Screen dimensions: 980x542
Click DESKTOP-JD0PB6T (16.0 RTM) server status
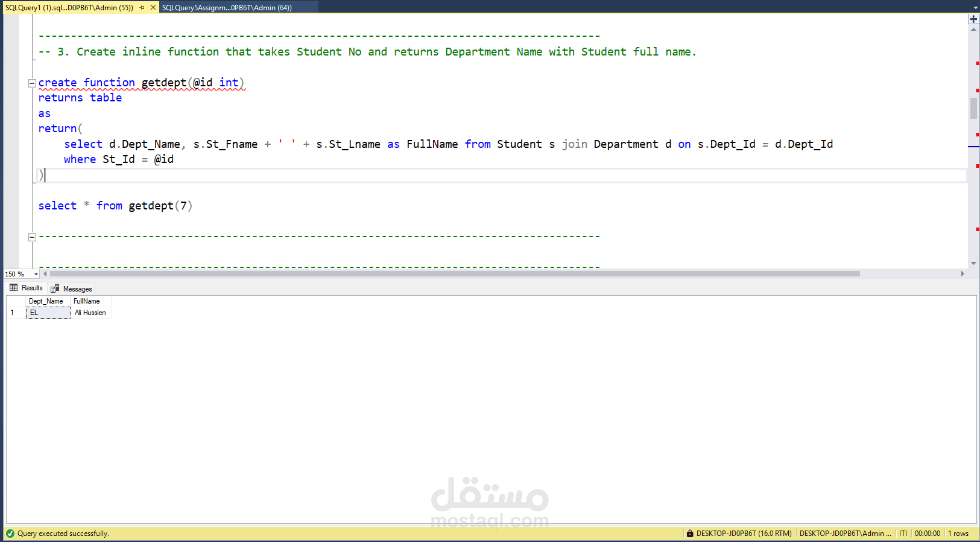[744, 534]
